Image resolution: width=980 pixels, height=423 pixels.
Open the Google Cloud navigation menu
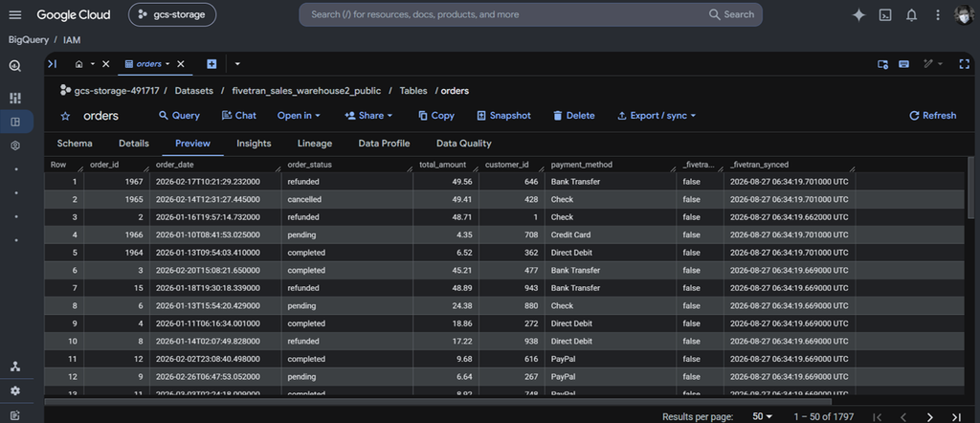pos(15,15)
